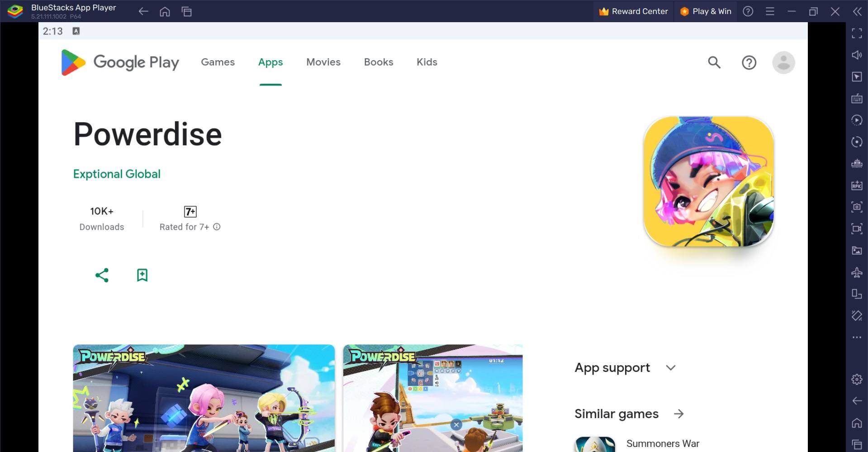Open the multi-instance manager icon in sidebar

[857, 163]
